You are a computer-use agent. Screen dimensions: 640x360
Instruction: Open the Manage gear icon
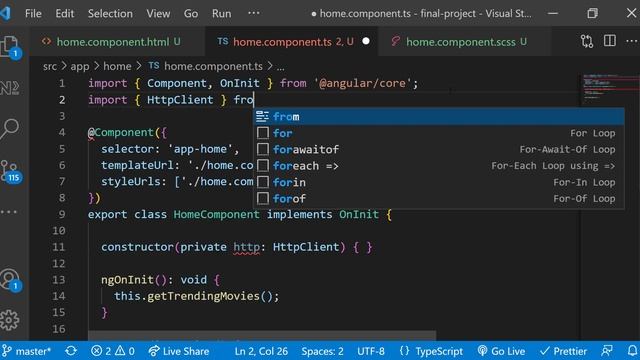tap(10, 320)
